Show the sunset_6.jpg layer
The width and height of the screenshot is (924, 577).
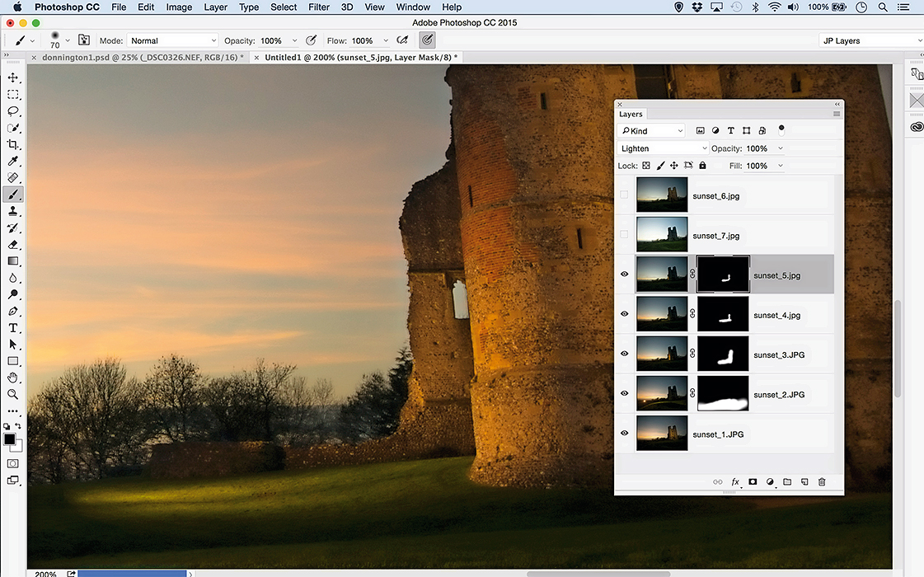point(624,195)
